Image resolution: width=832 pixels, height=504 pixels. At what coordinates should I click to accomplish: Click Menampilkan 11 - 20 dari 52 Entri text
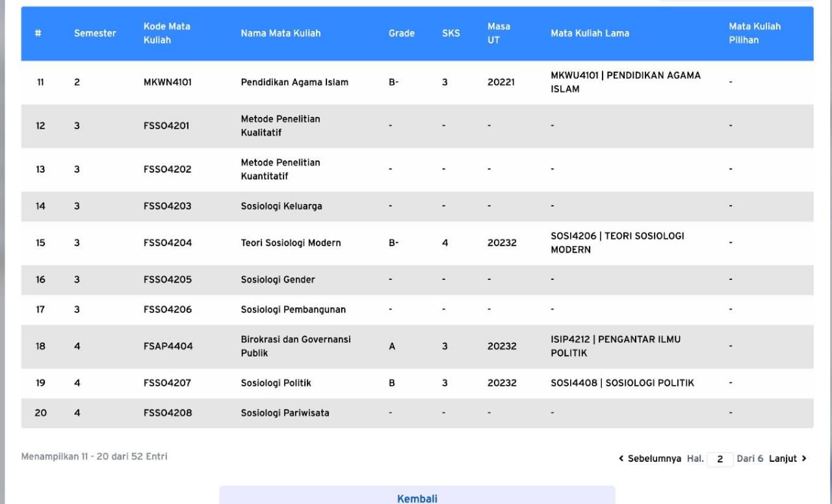point(94,457)
